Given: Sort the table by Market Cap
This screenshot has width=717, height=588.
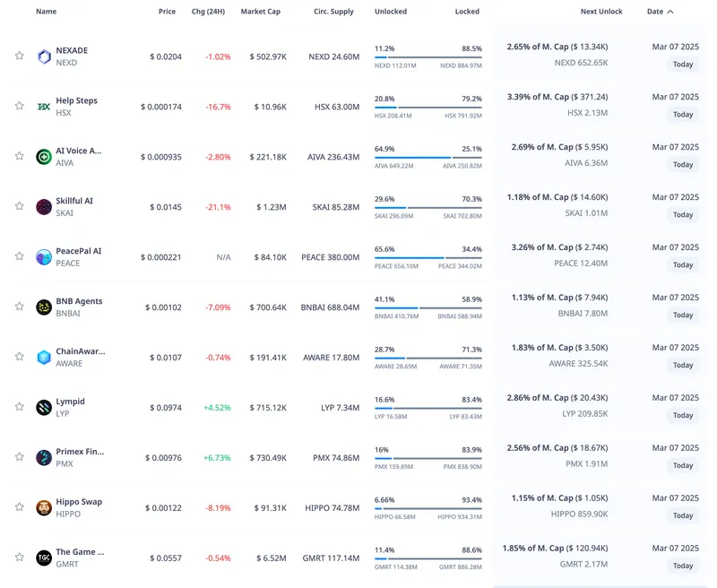Looking at the screenshot, I should pos(260,12).
